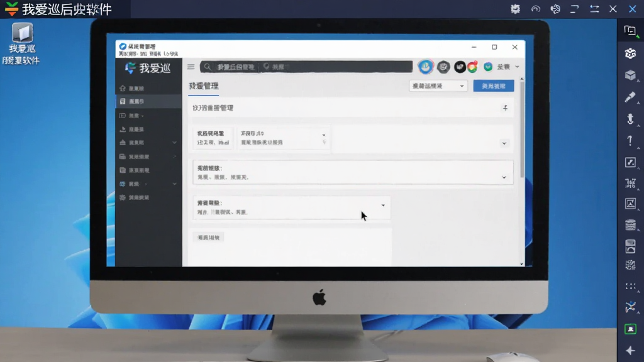Screen dimensions: 644x362
Task: Click the clustered cubes icon in right toolbar
Action: [630, 53]
